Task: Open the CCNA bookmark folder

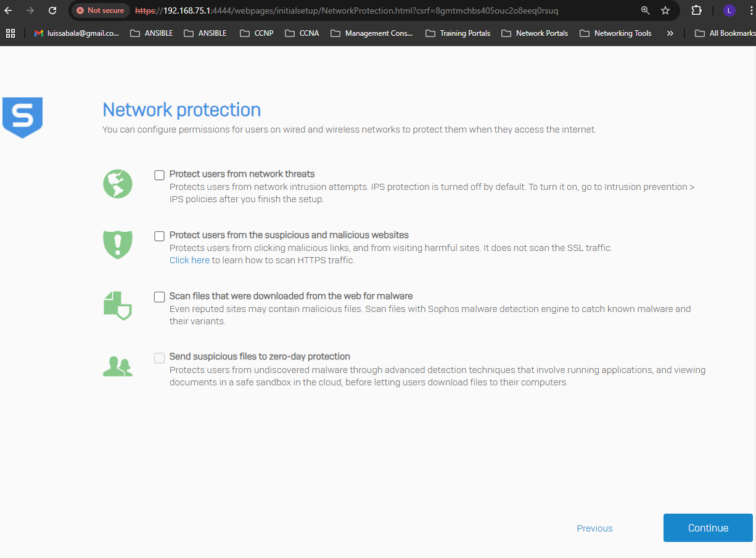Action: click(x=302, y=33)
